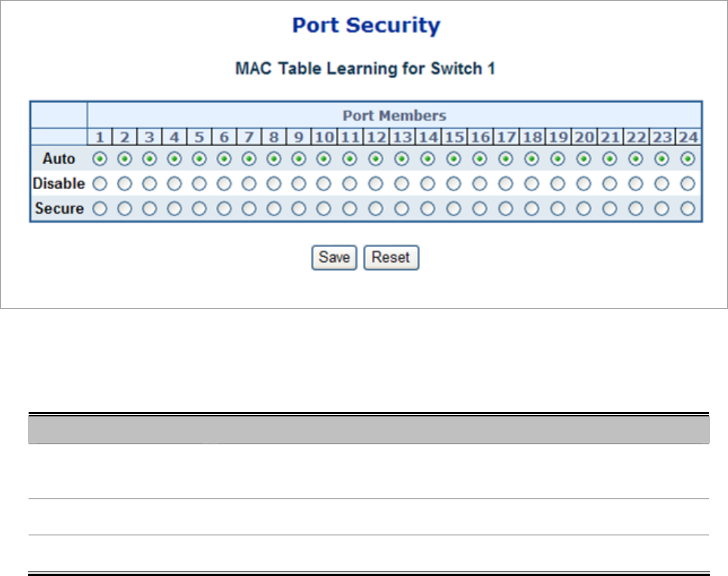Select Secure for port 1
Image resolution: width=728 pixels, height=576 pixels.
click(x=99, y=209)
